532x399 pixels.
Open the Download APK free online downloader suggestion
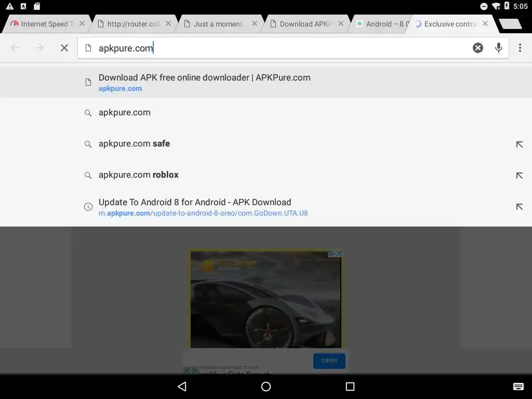pyautogui.click(x=266, y=82)
